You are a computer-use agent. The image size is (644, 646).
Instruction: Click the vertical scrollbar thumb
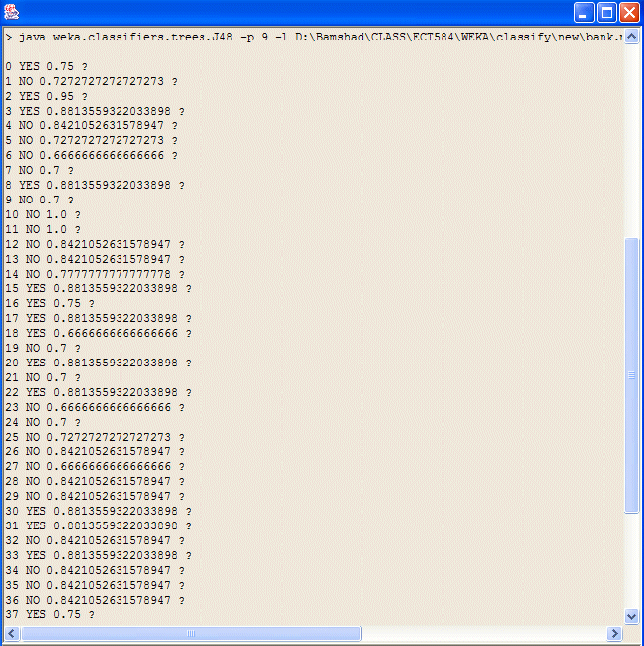[632, 375]
